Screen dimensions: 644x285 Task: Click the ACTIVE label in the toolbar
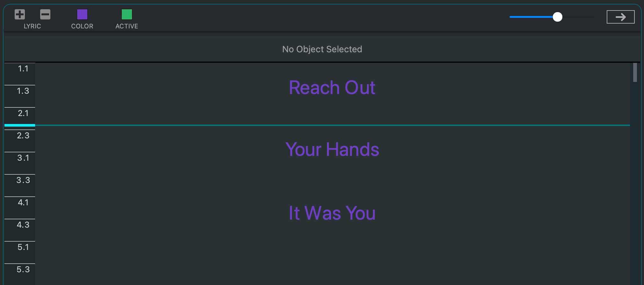click(x=126, y=26)
